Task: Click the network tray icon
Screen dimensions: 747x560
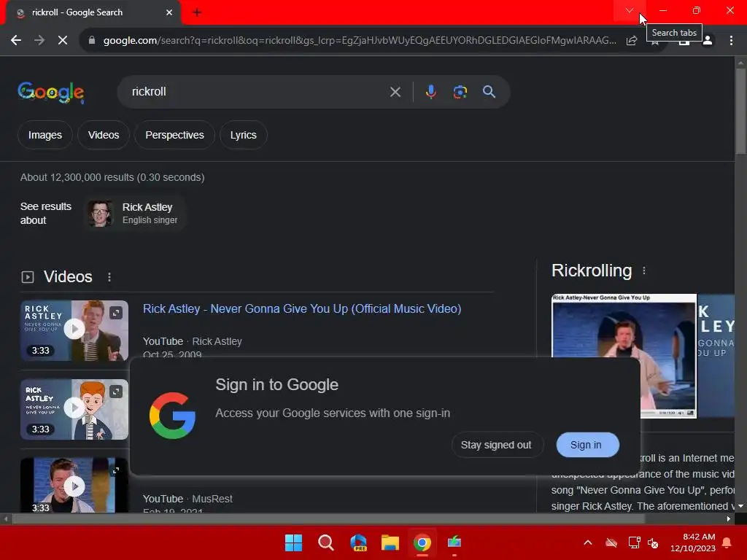Action: click(x=634, y=542)
